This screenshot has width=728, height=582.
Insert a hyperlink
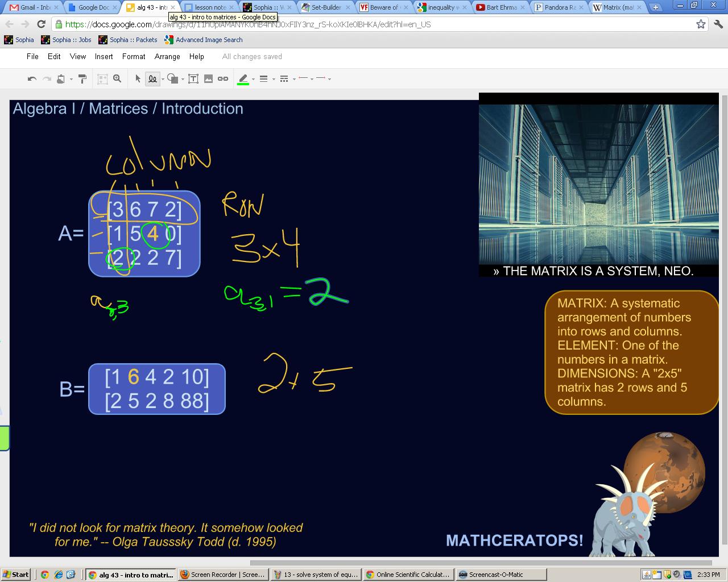click(223, 78)
